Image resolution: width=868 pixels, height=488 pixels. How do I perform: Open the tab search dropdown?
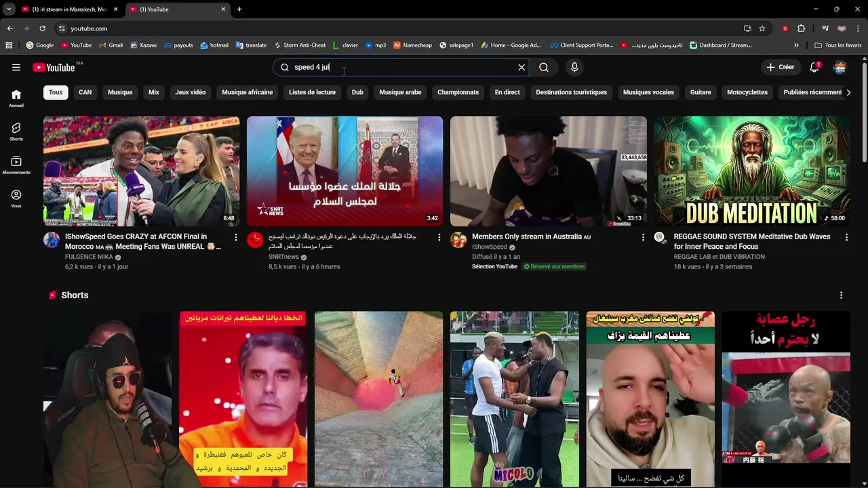click(x=9, y=9)
